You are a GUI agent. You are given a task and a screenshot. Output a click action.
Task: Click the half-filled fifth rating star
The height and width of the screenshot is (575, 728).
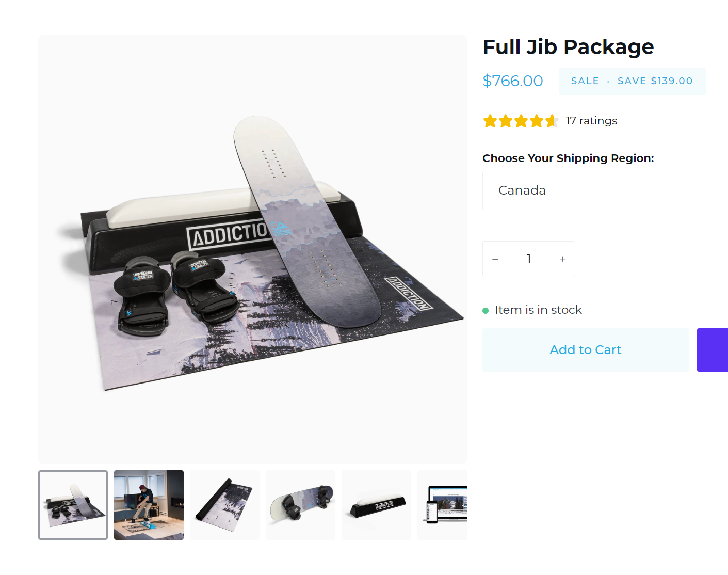click(x=552, y=121)
